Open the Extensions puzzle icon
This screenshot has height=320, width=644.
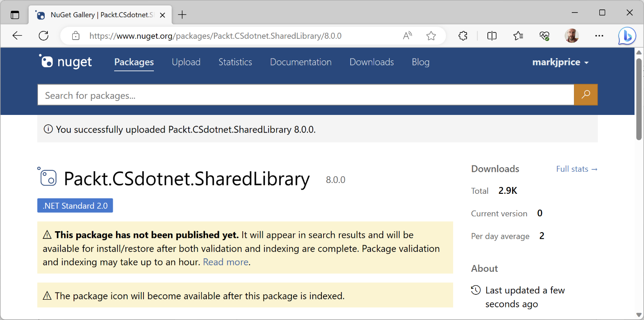click(463, 36)
